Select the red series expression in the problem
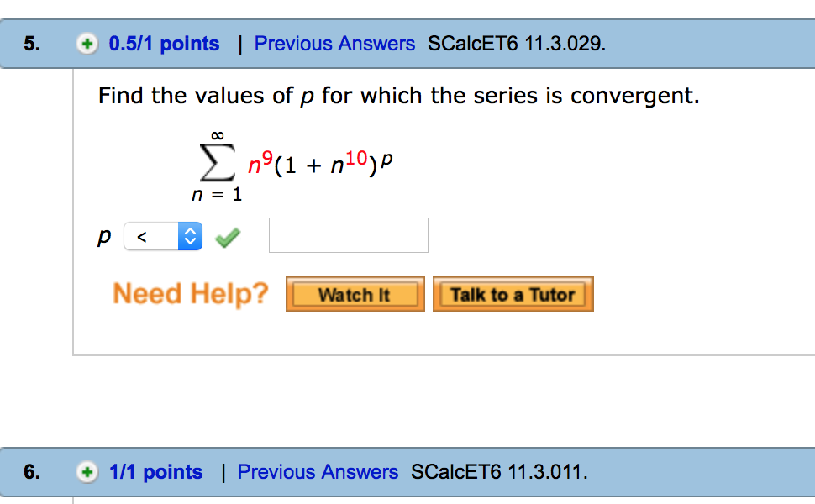815x504 pixels. pos(318,161)
